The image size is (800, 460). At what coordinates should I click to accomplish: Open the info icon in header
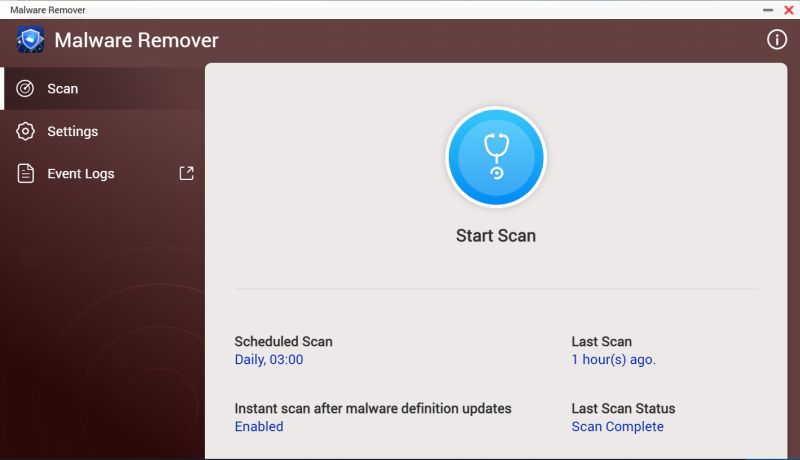pyautogui.click(x=777, y=39)
